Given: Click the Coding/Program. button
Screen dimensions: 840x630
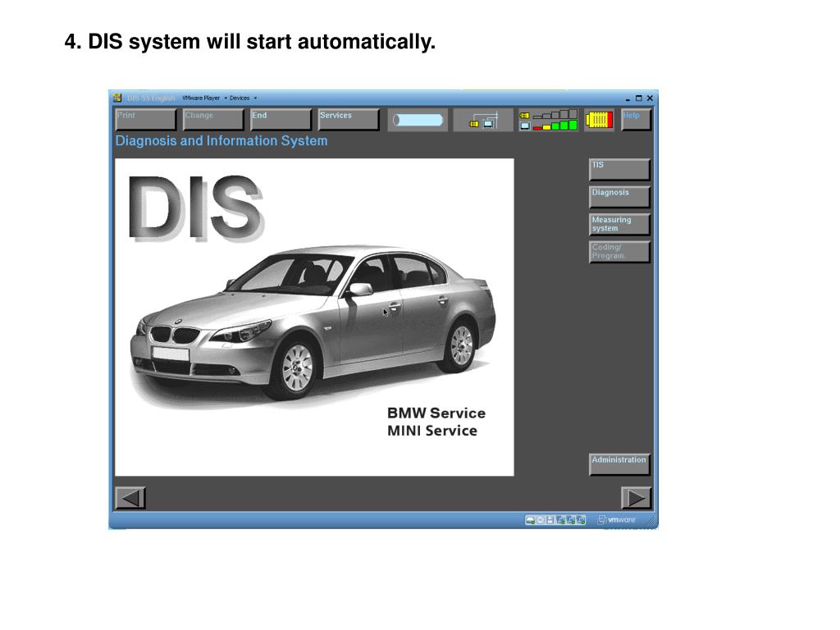Looking at the screenshot, I should pyautogui.click(x=619, y=251).
